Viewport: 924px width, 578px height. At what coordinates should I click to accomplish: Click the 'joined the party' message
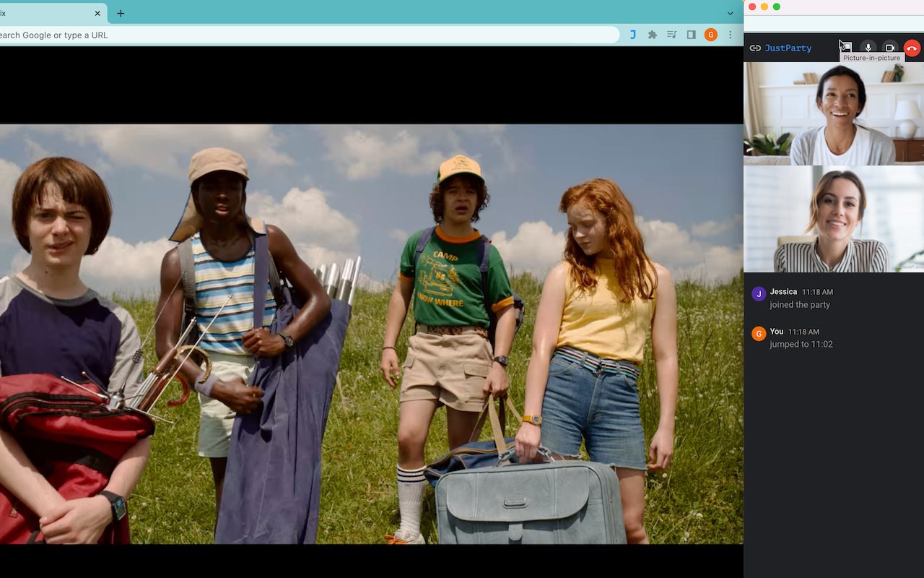click(800, 305)
